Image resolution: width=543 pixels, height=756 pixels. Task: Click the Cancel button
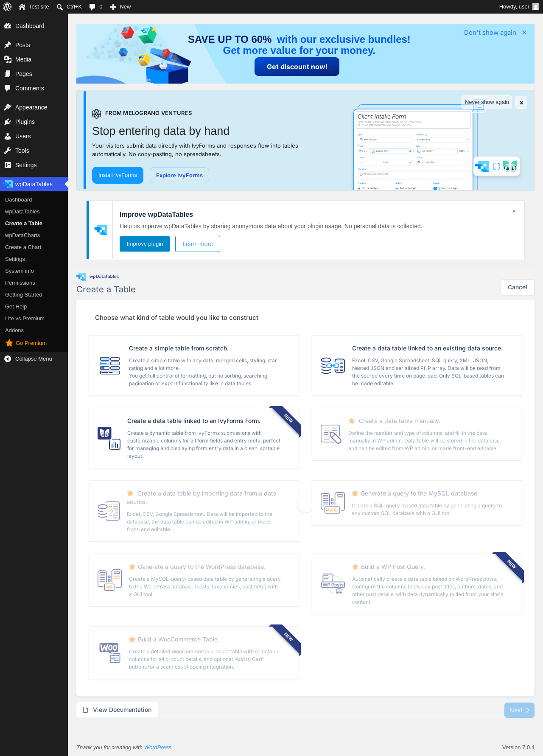[x=517, y=287]
